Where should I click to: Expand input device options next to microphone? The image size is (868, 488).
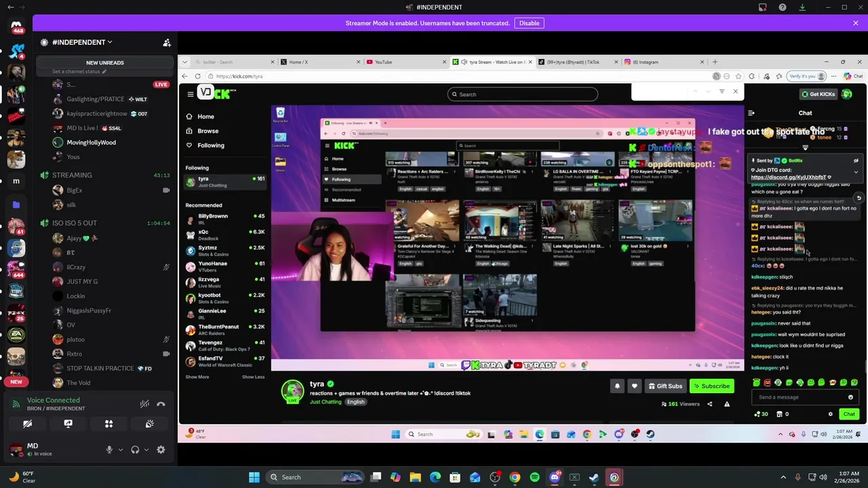coord(121,449)
